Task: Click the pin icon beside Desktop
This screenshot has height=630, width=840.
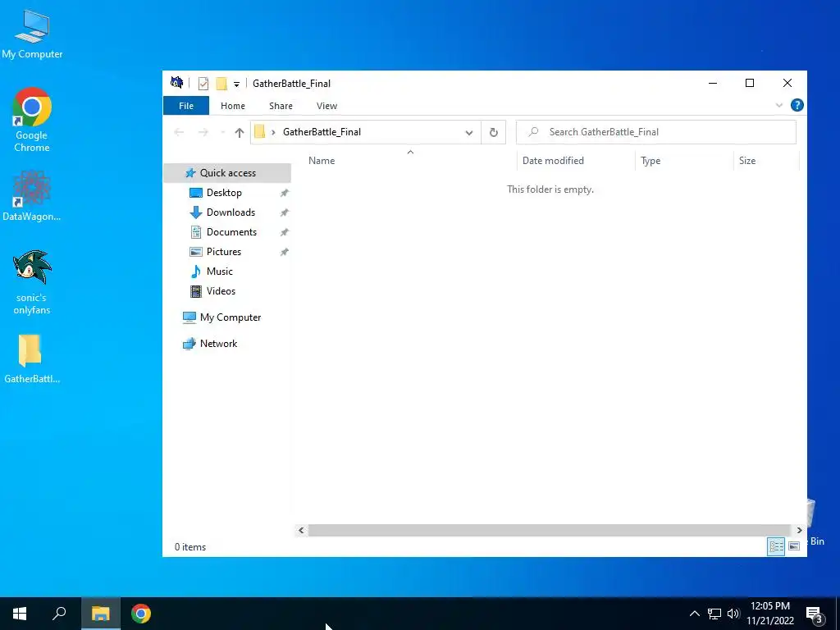Action: [x=285, y=193]
